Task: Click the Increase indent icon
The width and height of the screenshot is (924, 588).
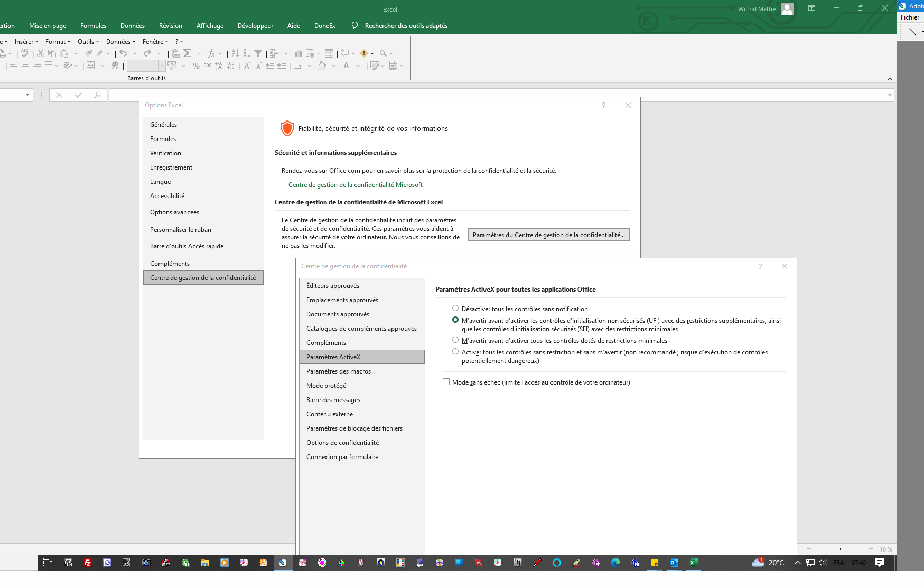Action: click(x=282, y=66)
